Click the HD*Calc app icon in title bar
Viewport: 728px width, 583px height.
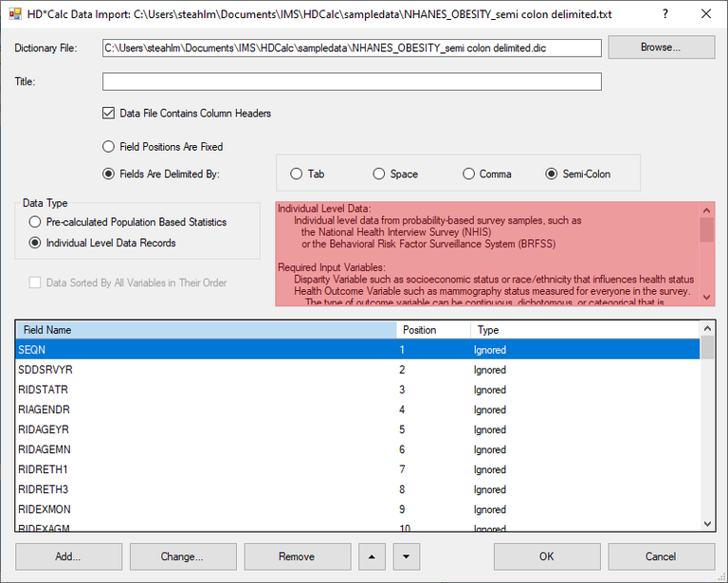(x=15, y=14)
